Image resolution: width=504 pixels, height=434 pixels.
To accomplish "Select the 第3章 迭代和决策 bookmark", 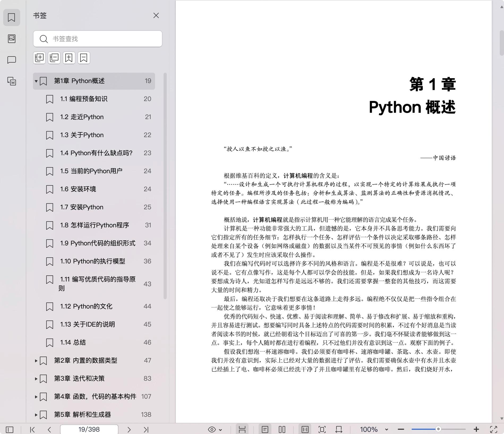I will click(x=94, y=379).
